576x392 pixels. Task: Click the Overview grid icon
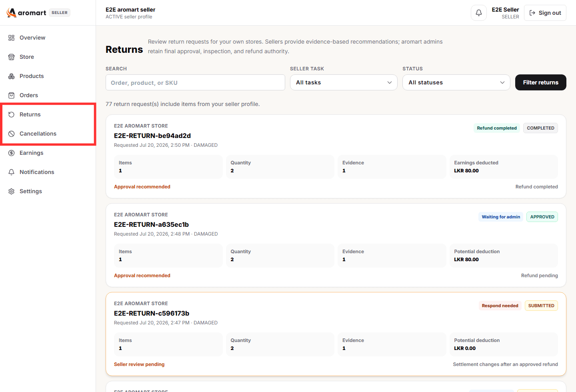click(11, 38)
